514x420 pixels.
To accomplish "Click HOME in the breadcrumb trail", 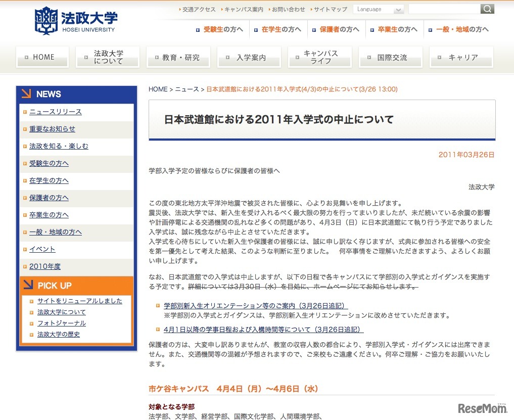I will click(158, 89).
